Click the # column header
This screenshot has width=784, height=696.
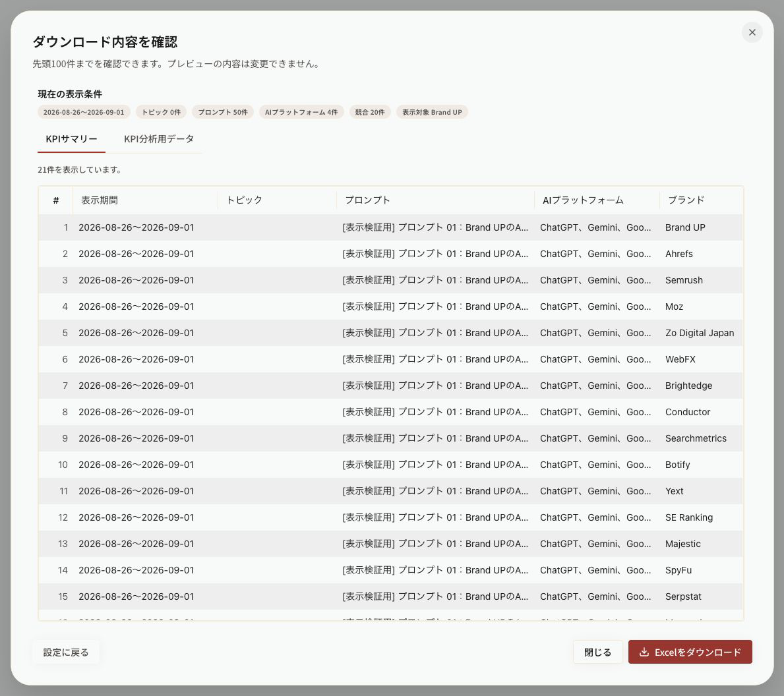click(56, 200)
